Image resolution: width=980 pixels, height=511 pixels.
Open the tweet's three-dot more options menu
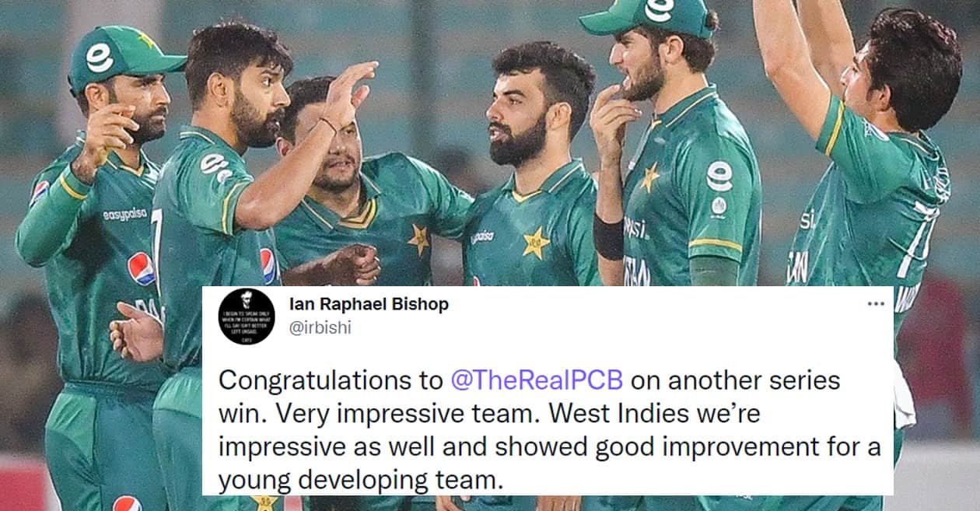click(x=876, y=304)
